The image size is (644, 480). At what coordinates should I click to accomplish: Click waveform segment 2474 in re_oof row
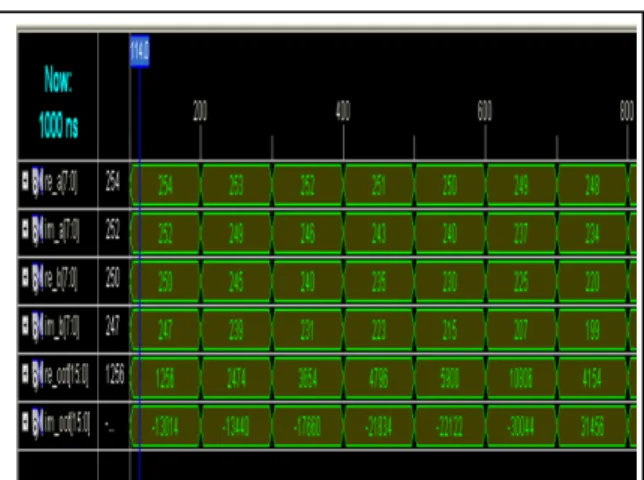pyautogui.click(x=236, y=379)
